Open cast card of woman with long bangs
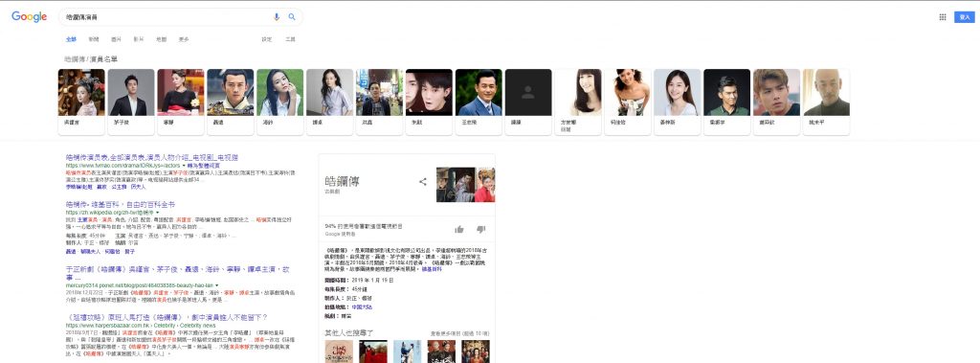 pyautogui.click(x=578, y=102)
